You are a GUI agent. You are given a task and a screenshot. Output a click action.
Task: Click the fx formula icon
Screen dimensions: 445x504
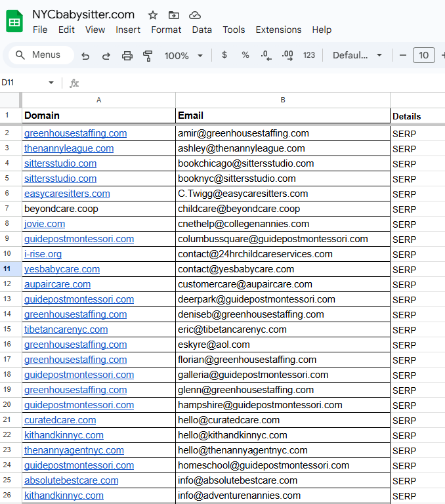tap(74, 83)
